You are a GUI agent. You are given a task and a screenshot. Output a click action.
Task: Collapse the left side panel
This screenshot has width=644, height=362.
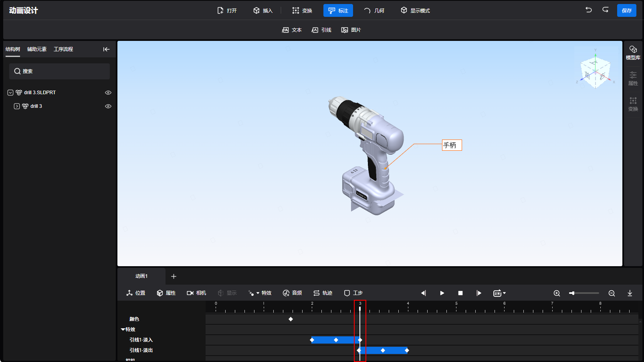[106, 49]
